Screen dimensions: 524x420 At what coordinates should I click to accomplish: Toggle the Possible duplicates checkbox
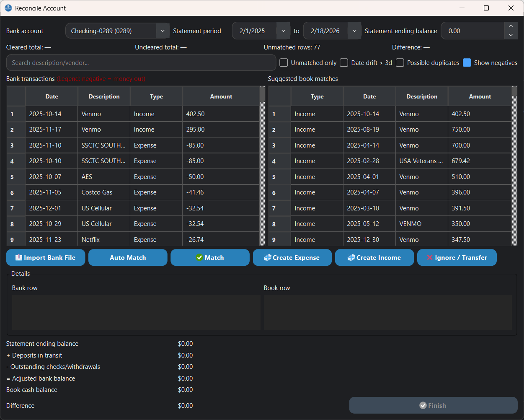(x=400, y=63)
